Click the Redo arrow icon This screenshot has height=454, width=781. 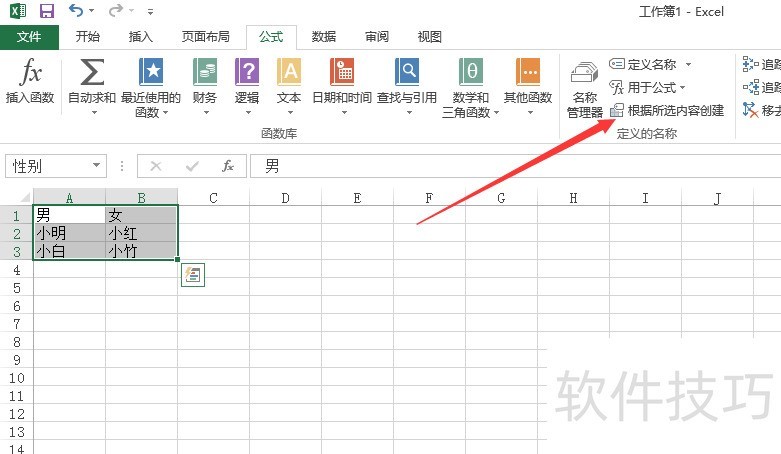coord(116,10)
